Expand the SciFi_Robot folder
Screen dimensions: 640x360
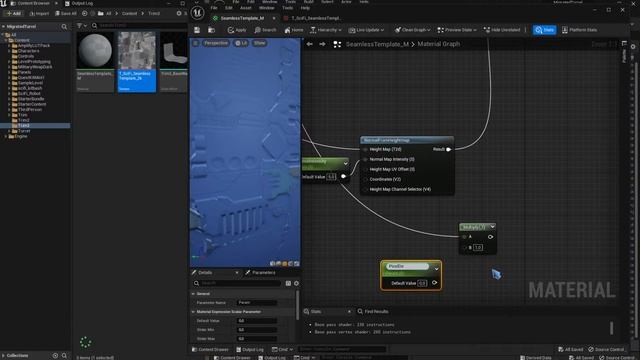[9, 93]
